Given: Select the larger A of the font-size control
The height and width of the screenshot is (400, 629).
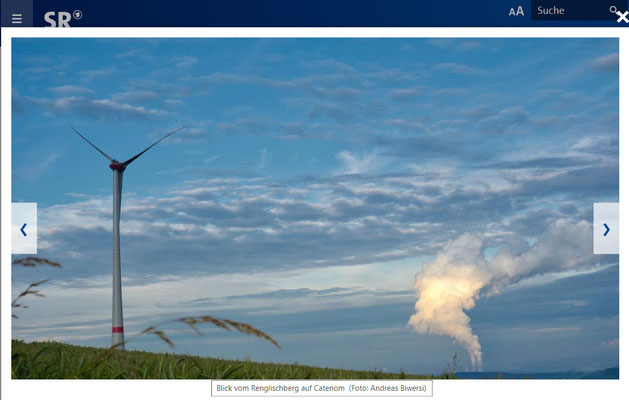Looking at the screenshot, I should coord(520,11).
